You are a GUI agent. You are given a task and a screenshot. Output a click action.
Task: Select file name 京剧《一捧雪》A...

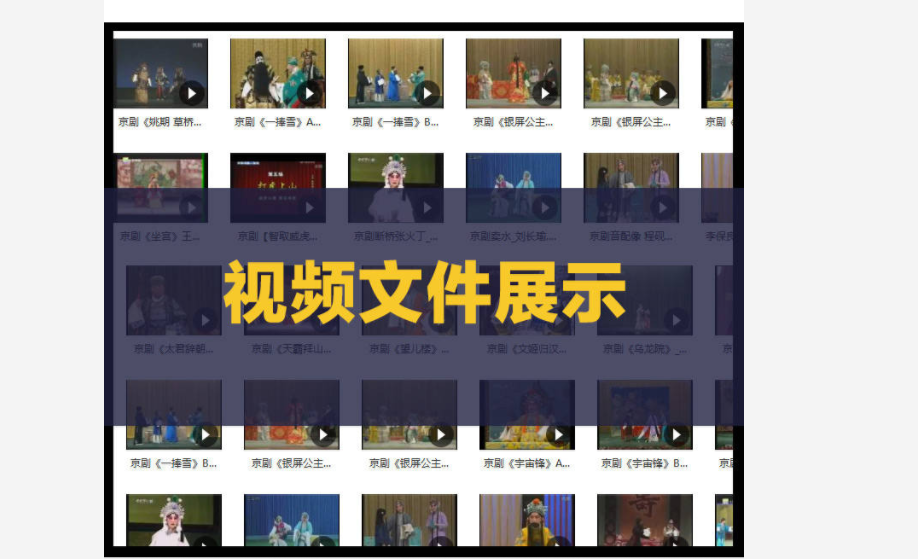click(x=278, y=122)
